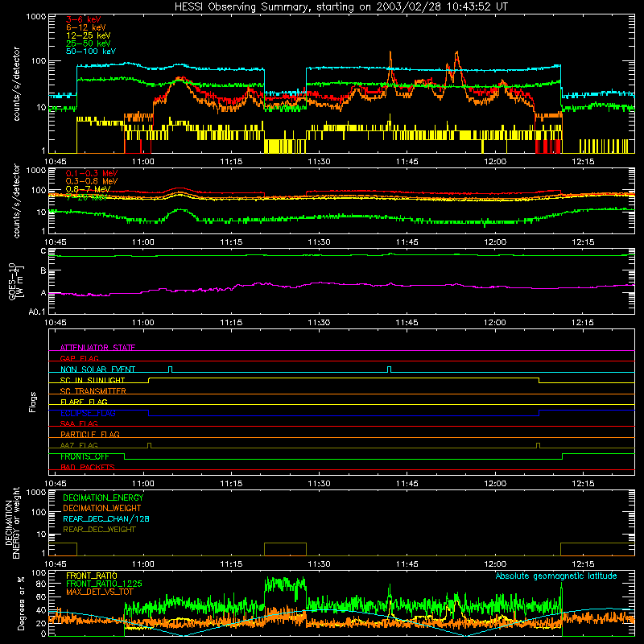
Task: Click the REAR_DEC_CHAN/128 legend label
Action: tap(106, 518)
